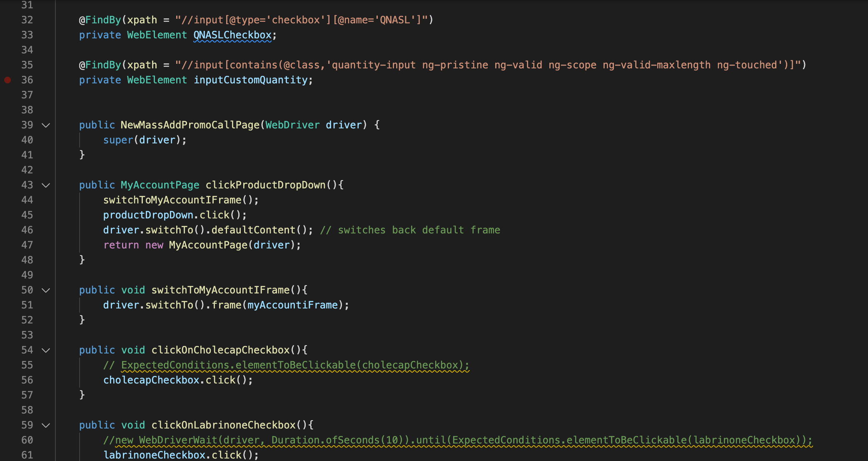This screenshot has width=868, height=461.
Task: Click the QNASLCheckbox variable with the warning underline
Action: 232,35
